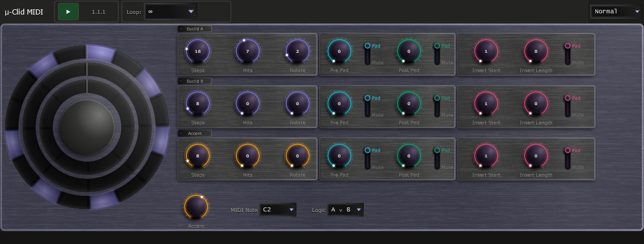644x244 pixels.
Task: Select the Accent section label above knobs
Action: [195, 133]
